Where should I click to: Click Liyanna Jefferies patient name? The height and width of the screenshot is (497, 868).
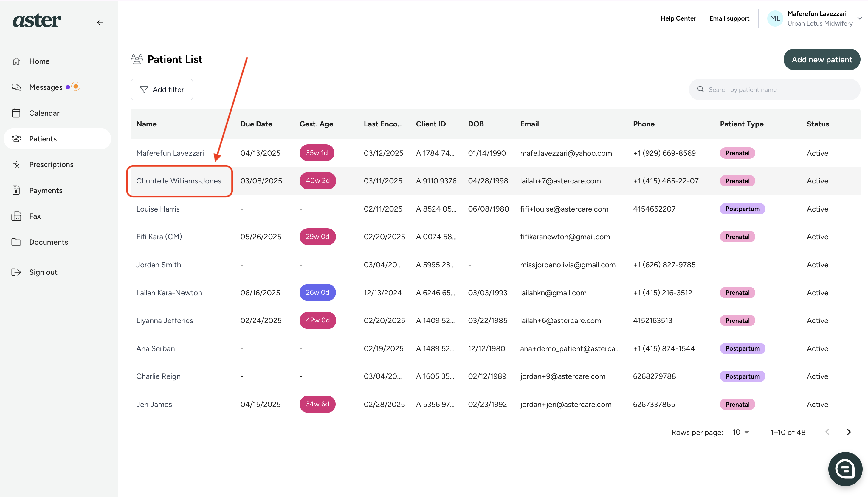coord(165,320)
